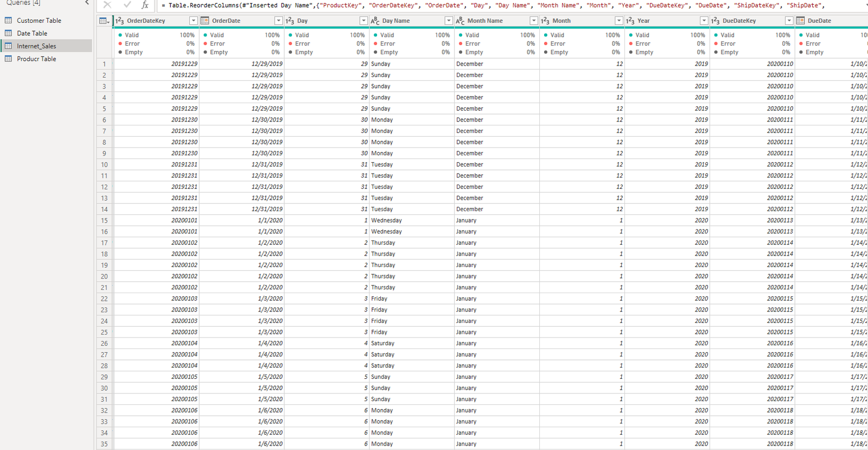
Task: Click Day Name cell Friday in row 22
Action: pos(412,299)
